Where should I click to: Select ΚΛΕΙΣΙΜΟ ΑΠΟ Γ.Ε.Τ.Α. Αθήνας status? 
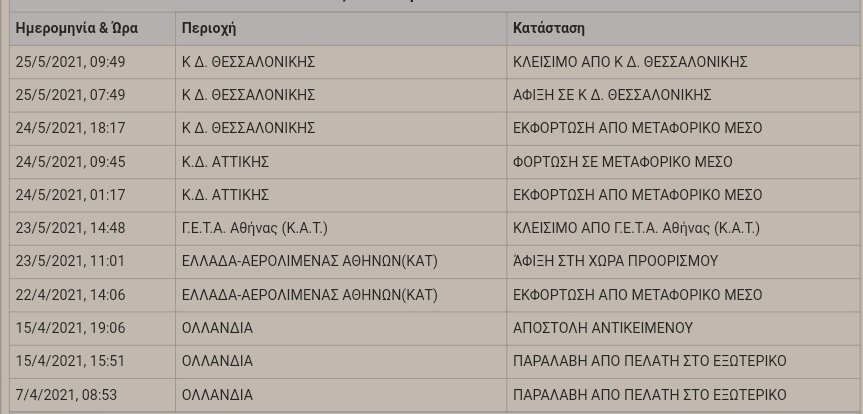pos(636,228)
